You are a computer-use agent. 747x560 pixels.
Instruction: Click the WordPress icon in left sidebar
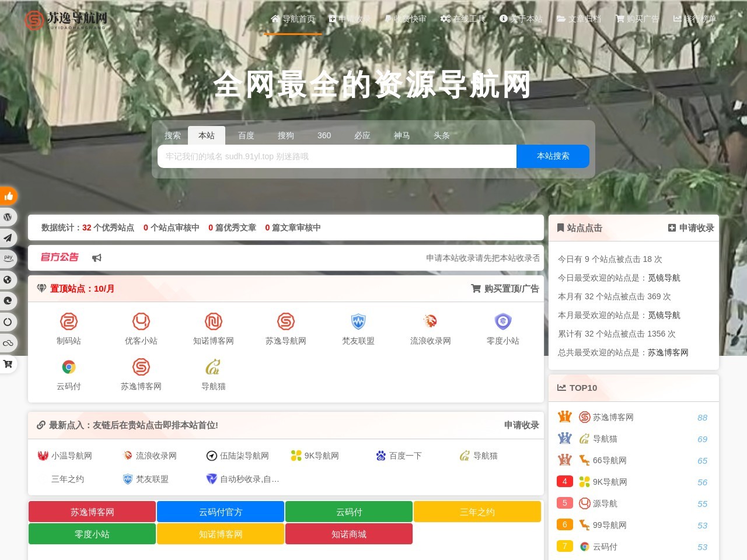(8, 217)
